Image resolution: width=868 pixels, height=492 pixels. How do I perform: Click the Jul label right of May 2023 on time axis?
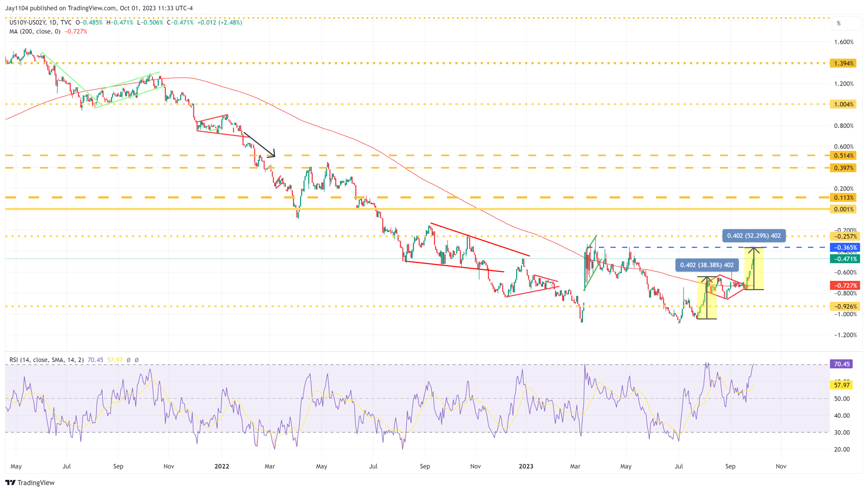point(678,466)
